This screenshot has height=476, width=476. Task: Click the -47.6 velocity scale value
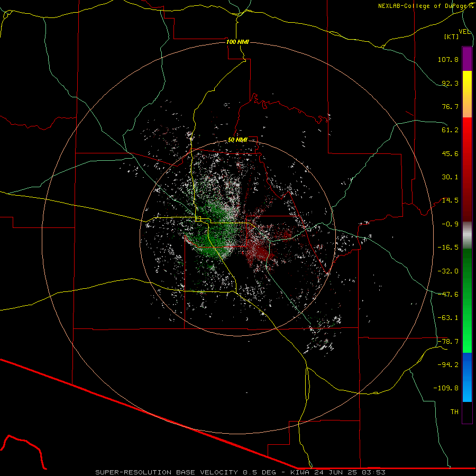coord(448,295)
